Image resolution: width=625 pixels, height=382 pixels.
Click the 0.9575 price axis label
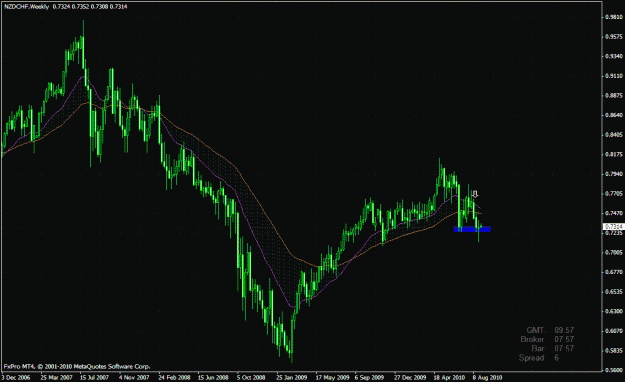[x=613, y=36]
